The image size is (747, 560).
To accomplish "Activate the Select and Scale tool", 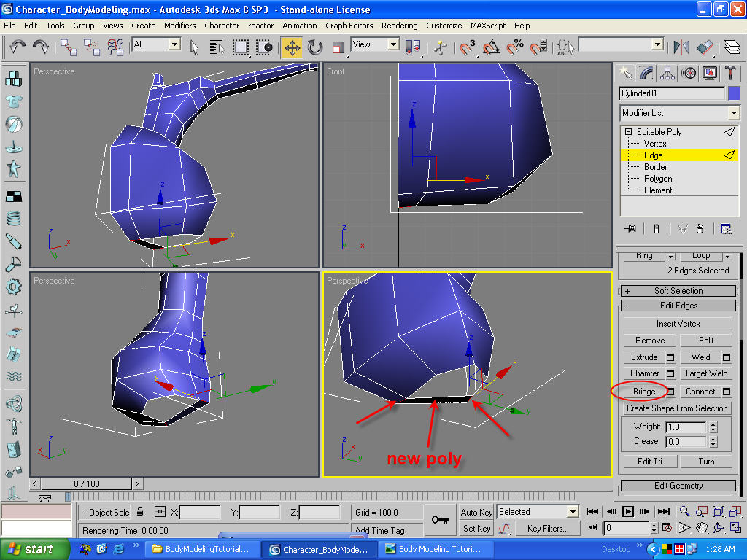I will (338, 47).
